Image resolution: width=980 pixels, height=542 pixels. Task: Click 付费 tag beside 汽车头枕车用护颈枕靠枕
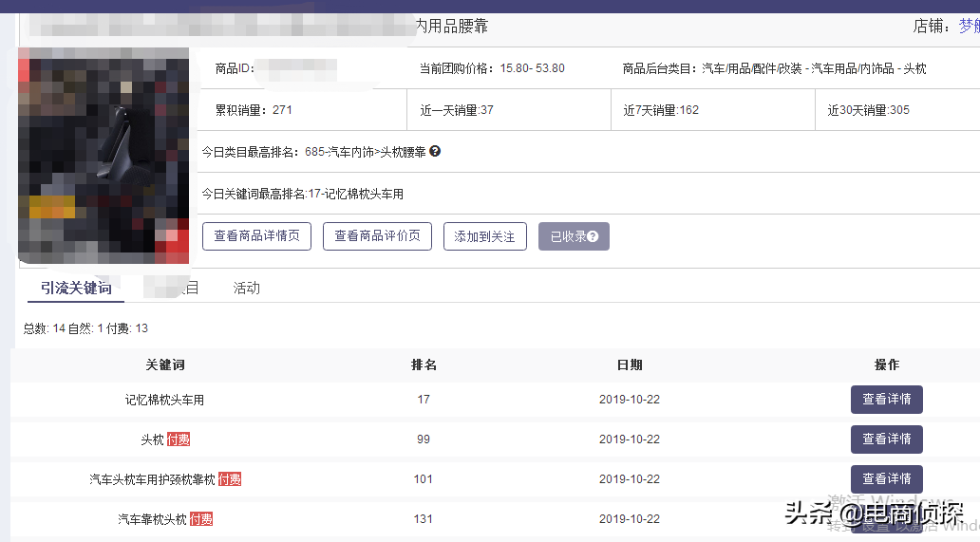point(230,479)
